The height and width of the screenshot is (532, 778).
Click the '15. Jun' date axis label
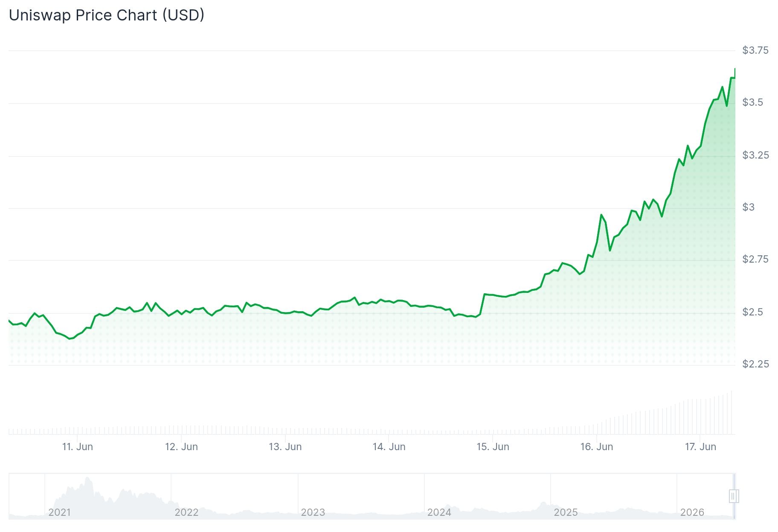tap(493, 447)
